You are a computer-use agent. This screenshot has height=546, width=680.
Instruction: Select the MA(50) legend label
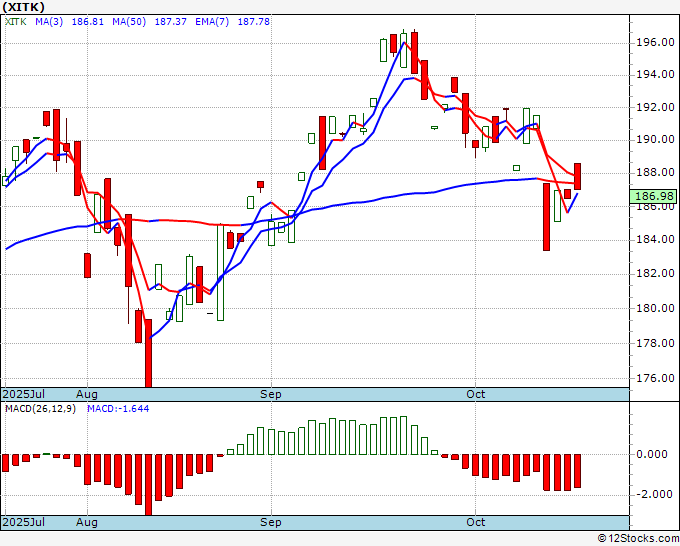pyautogui.click(x=129, y=22)
